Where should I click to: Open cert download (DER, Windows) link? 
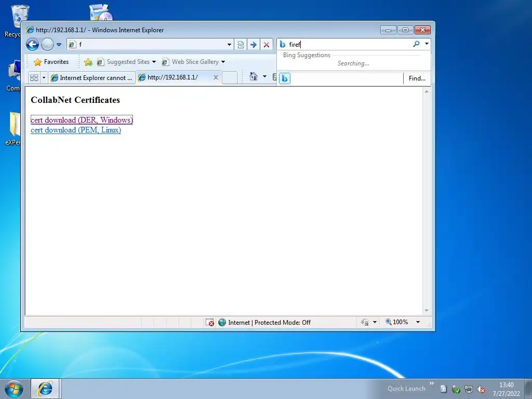[82, 120]
